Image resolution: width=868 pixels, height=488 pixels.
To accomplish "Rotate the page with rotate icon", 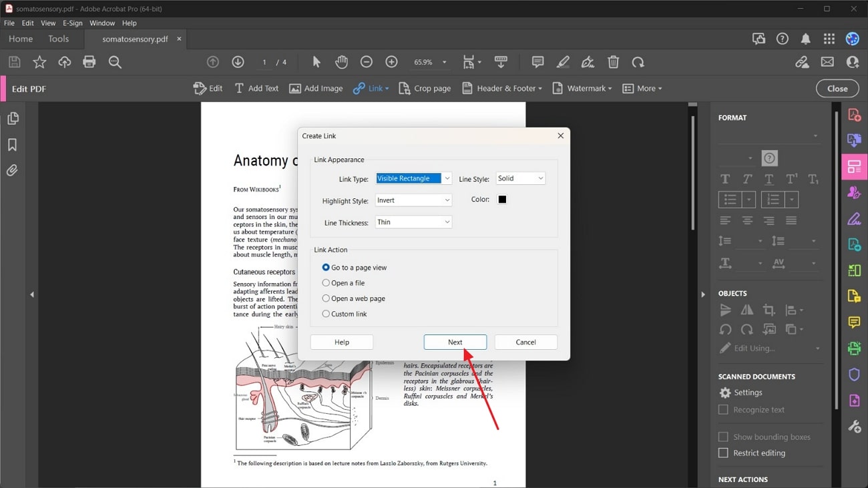I will click(x=638, y=62).
